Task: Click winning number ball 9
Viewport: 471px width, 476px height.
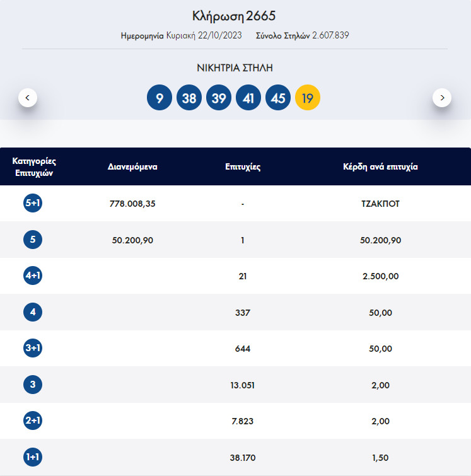Action: pyautogui.click(x=160, y=98)
